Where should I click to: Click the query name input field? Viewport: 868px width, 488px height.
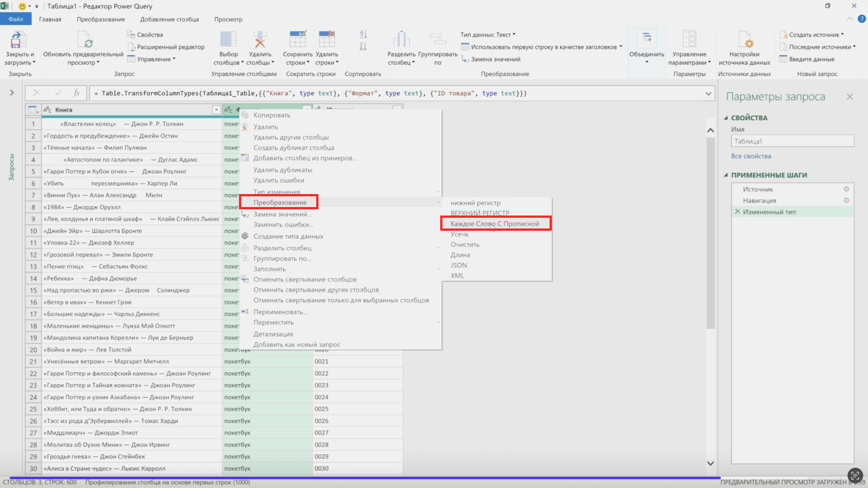click(x=792, y=142)
